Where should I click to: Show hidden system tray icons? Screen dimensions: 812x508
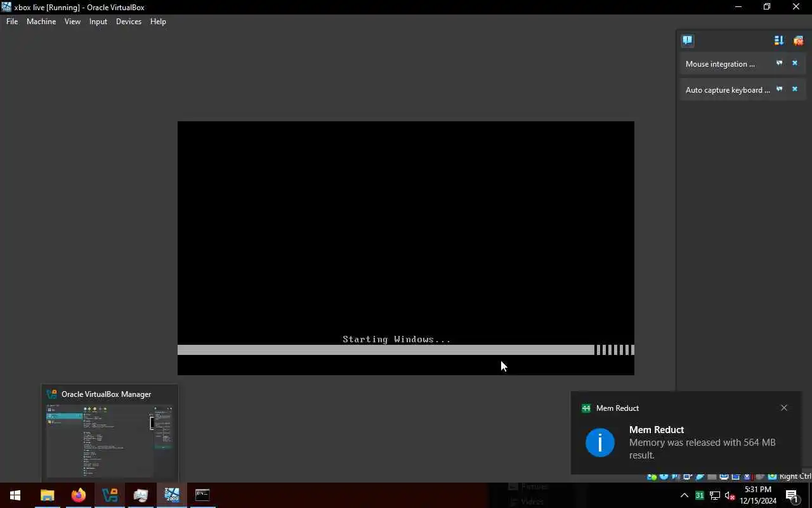pos(684,495)
